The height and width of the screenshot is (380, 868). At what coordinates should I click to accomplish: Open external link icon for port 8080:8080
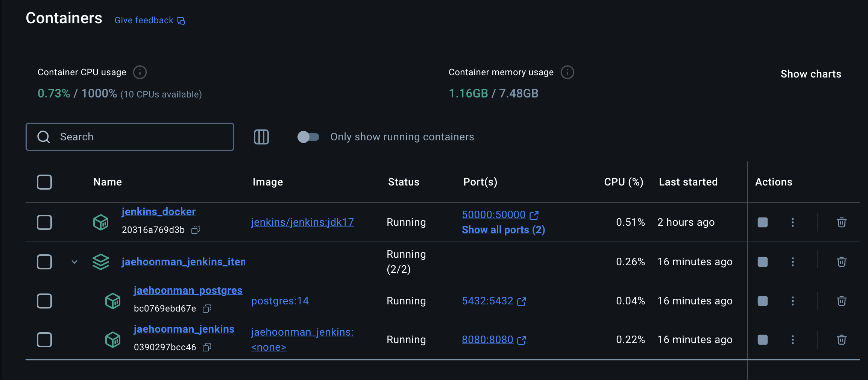(x=522, y=340)
